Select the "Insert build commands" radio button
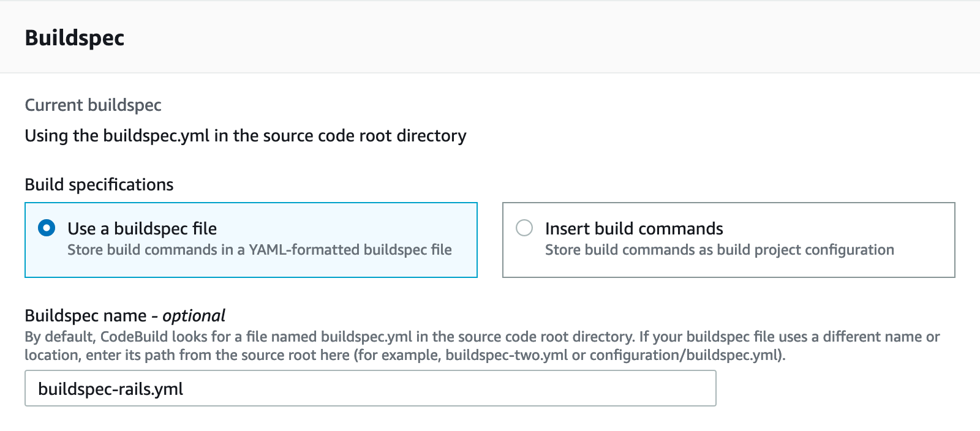Screen dimensions: 980x431 click(x=524, y=228)
